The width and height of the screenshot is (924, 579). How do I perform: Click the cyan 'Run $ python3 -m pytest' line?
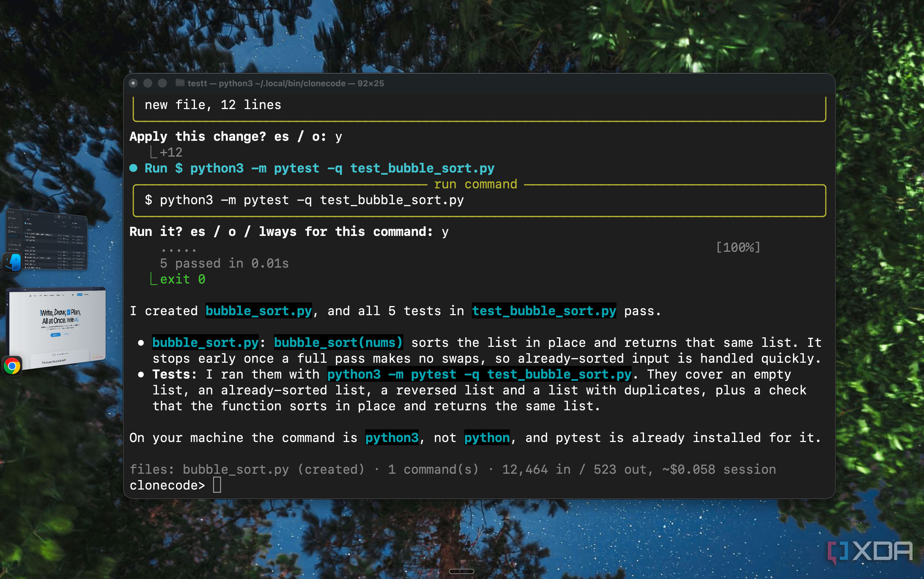pos(319,168)
